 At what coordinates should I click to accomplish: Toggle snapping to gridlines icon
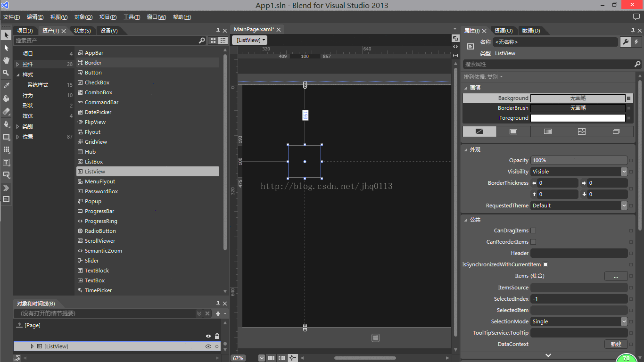pos(282,358)
